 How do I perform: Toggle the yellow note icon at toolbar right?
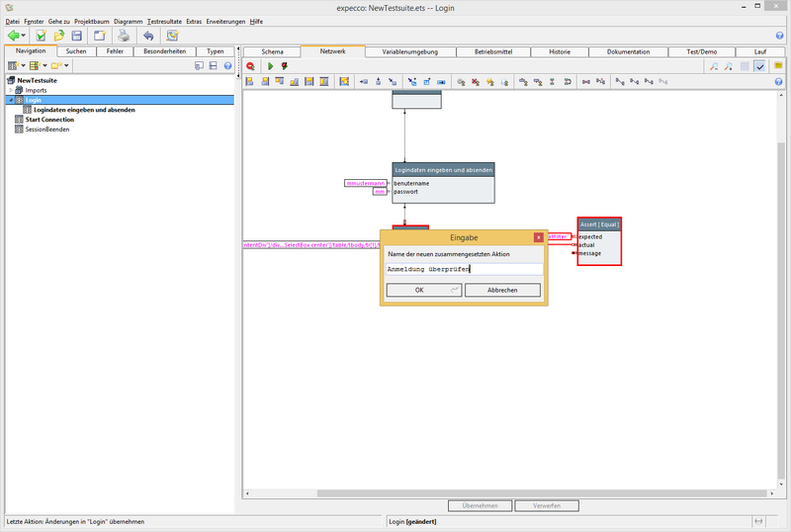[x=779, y=66]
